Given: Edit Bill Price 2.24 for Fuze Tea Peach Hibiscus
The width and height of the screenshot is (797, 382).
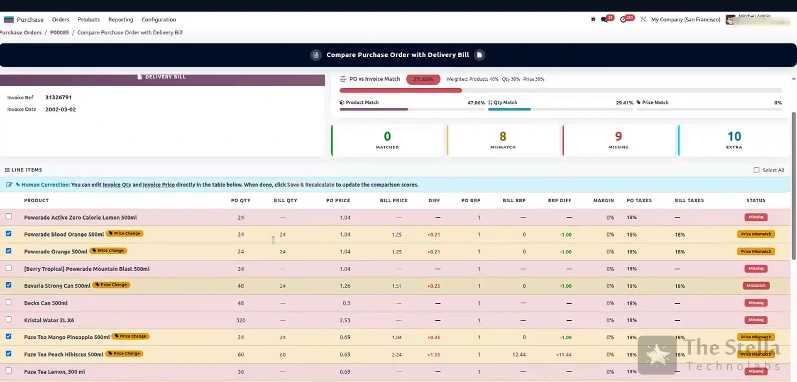Looking at the screenshot, I should [x=397, y=355].
